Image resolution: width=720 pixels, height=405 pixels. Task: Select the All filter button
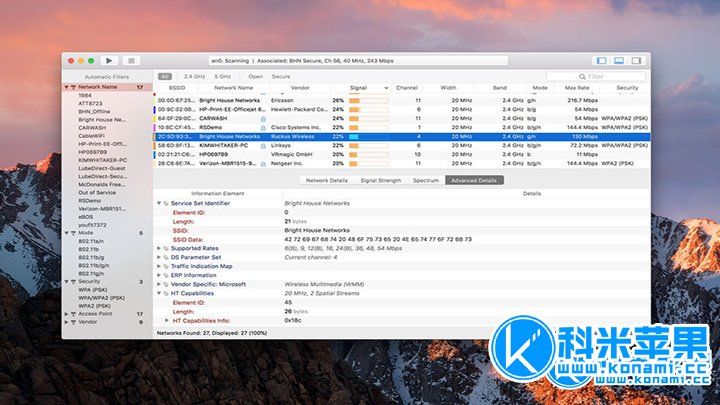(165, 77)
